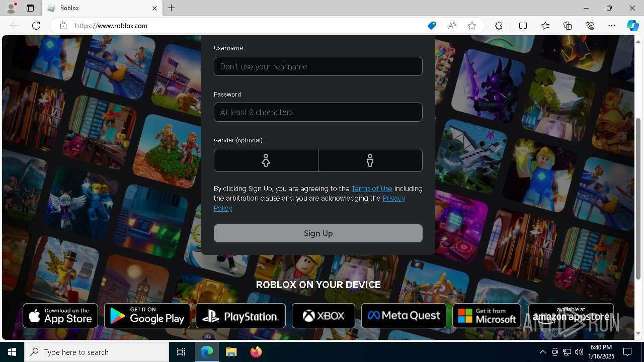Select the female gender icon
Viewport: 644px width, 362px height.
266,160
